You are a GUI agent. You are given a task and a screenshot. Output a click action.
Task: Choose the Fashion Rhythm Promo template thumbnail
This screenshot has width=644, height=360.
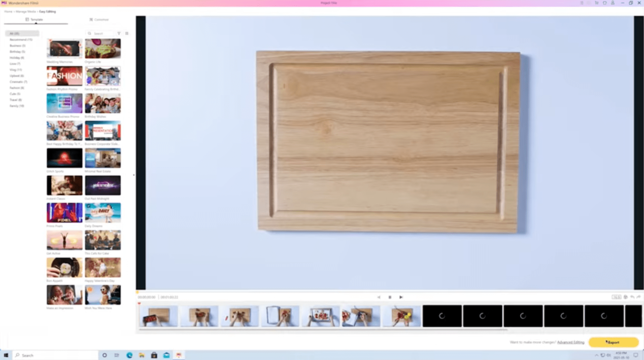64,76
